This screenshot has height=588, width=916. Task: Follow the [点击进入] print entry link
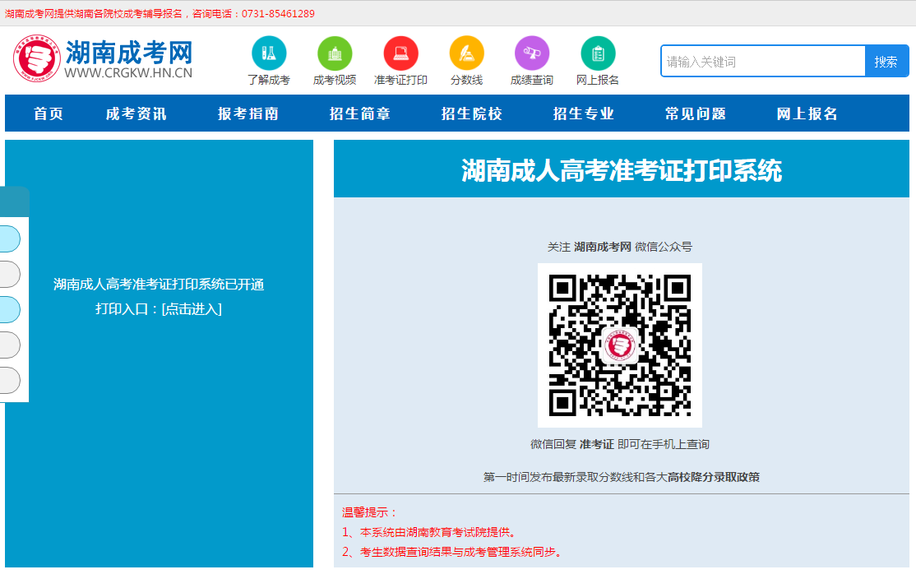point(192,309)
